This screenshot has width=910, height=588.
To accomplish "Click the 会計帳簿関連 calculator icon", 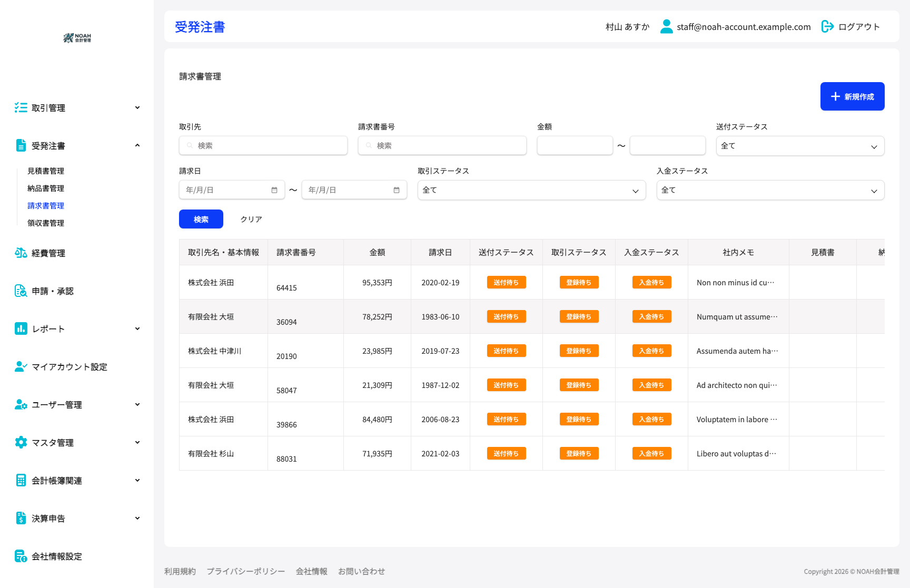I will click(x=21, y=480).
